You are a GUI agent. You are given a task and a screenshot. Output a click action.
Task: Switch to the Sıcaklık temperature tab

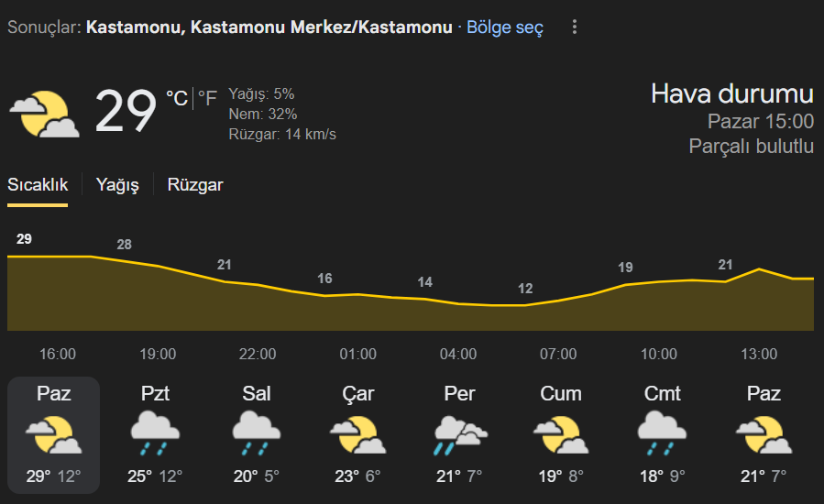pyautogui.click(x=38, y=185)
